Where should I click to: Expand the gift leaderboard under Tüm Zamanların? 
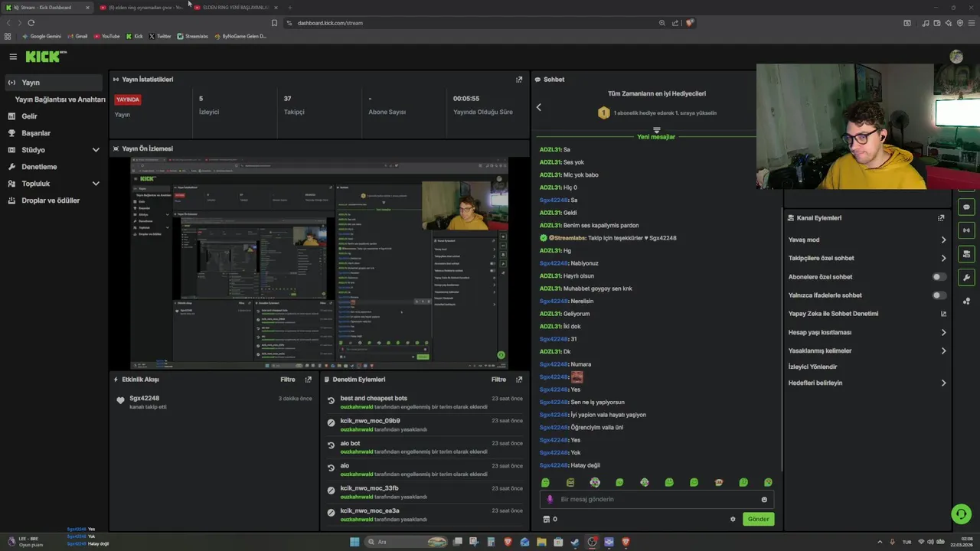(656, 129)
